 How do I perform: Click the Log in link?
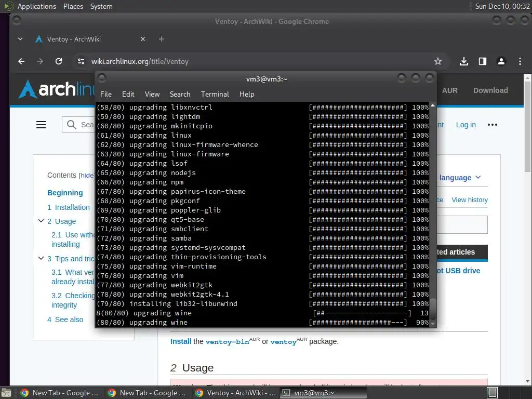[x=465, y=125]
